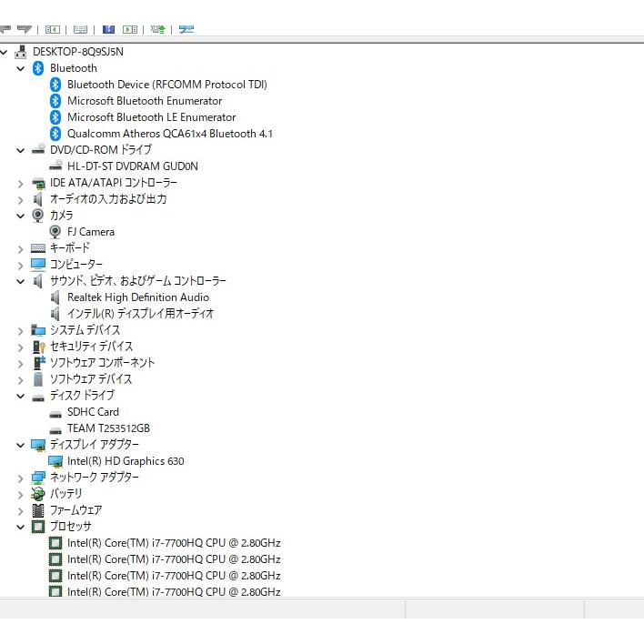Click the update driver green arrow icon
Image resolution: width=644 pixels, height=644 pixels.
click(157, 29)
